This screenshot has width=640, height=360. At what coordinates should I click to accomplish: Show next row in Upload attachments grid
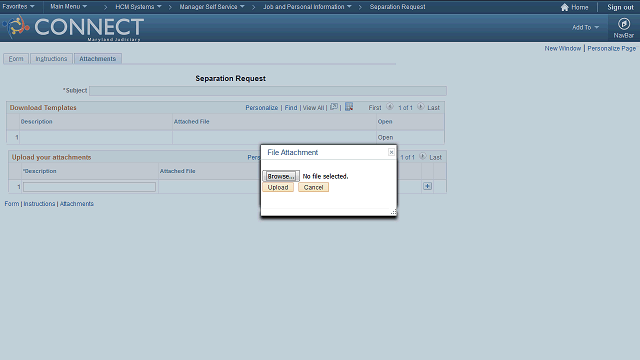tap(422, 156)
